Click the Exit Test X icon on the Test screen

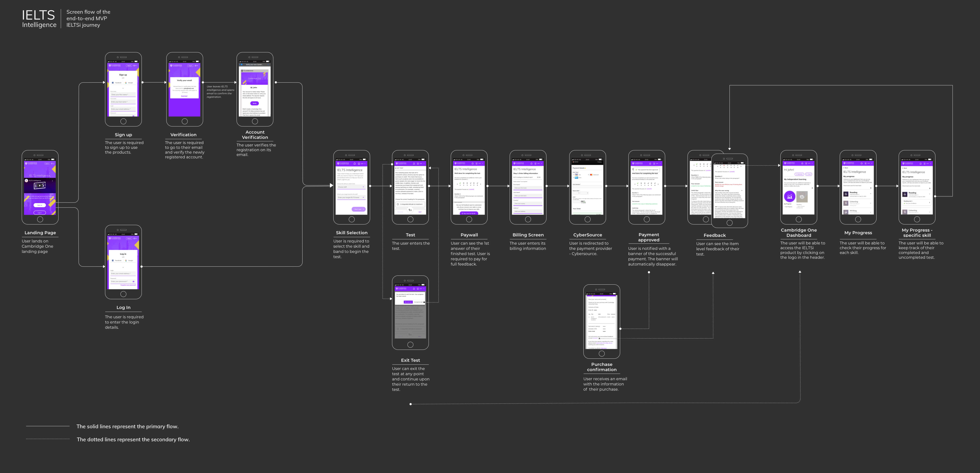pyautogui.click(x=396, y=168)
